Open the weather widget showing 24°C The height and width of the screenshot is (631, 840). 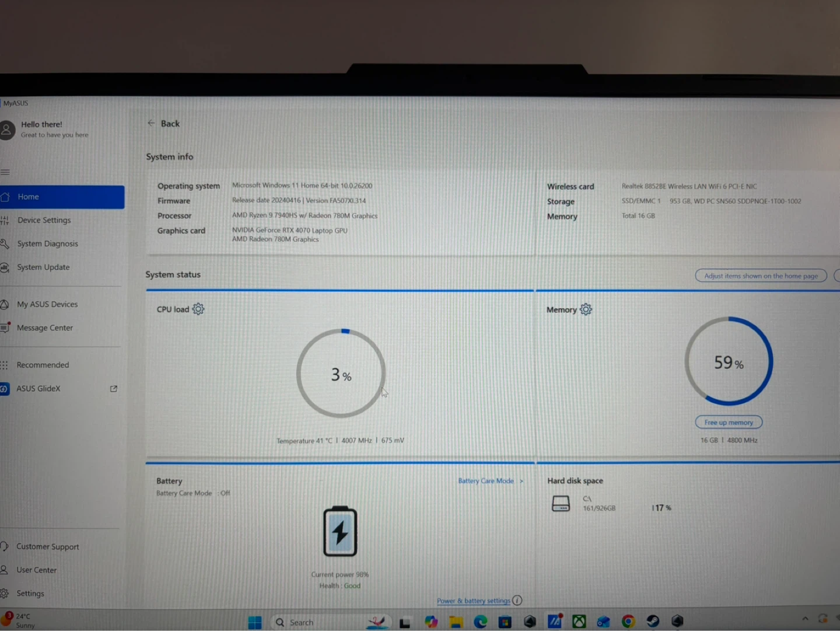click(x=19, y=620)
